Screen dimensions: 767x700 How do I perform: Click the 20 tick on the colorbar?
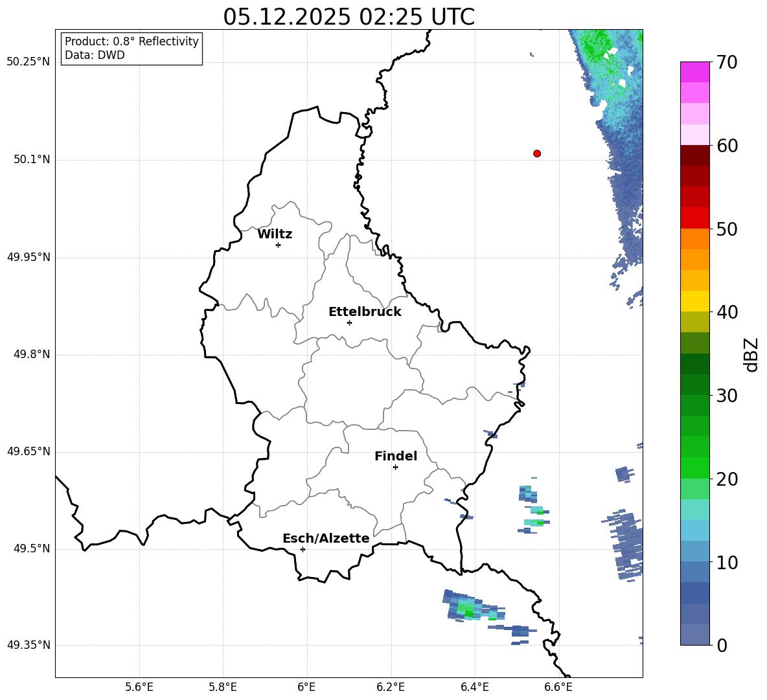[x=727, y=479]
